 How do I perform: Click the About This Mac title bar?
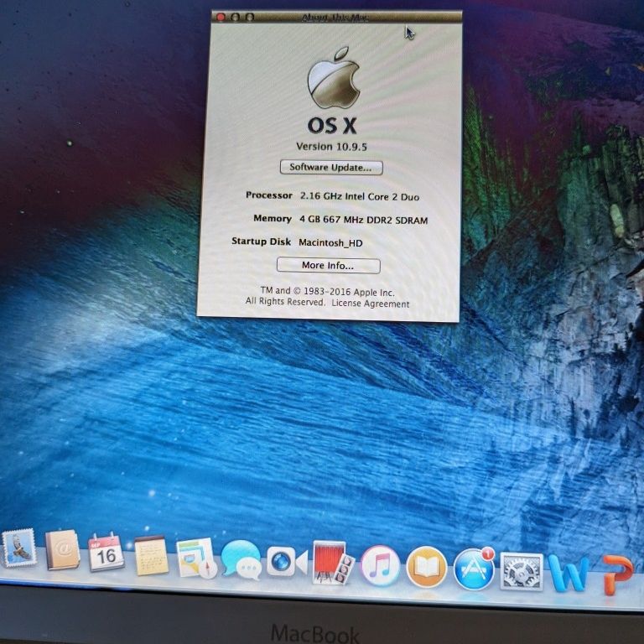[336, 18]
